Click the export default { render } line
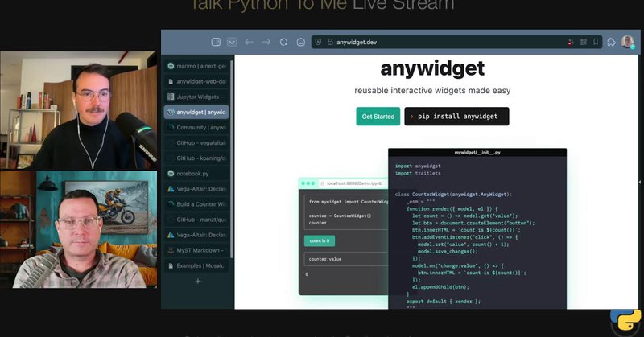 (444, 302)
